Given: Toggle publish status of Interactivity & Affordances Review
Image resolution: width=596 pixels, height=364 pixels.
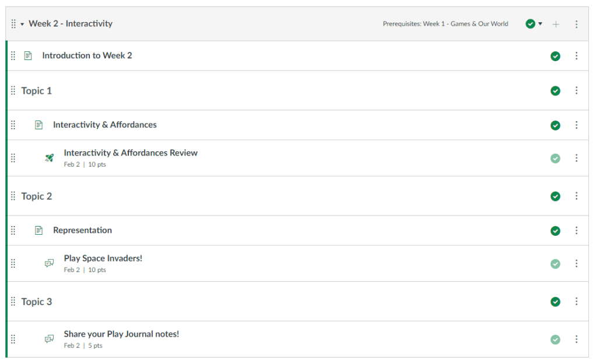Looking at the screenshot, I should [555, 158].
